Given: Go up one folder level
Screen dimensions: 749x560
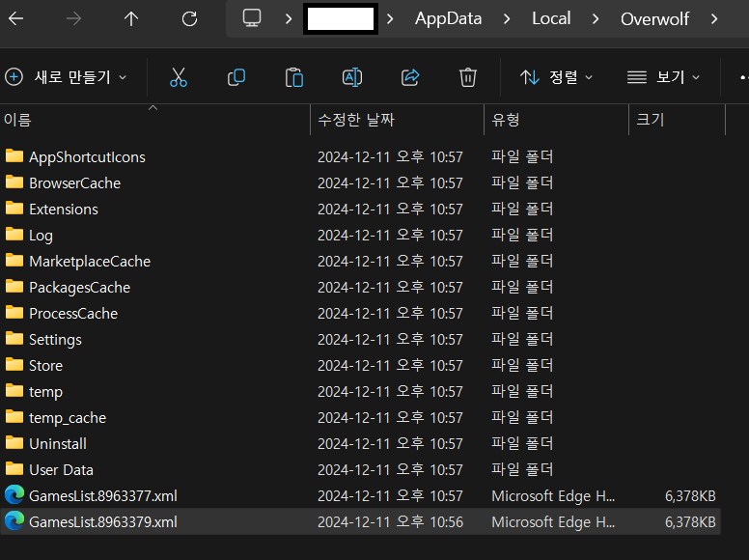Looking at the screenshot, I should pyautogui.click(x=131, y=18).
